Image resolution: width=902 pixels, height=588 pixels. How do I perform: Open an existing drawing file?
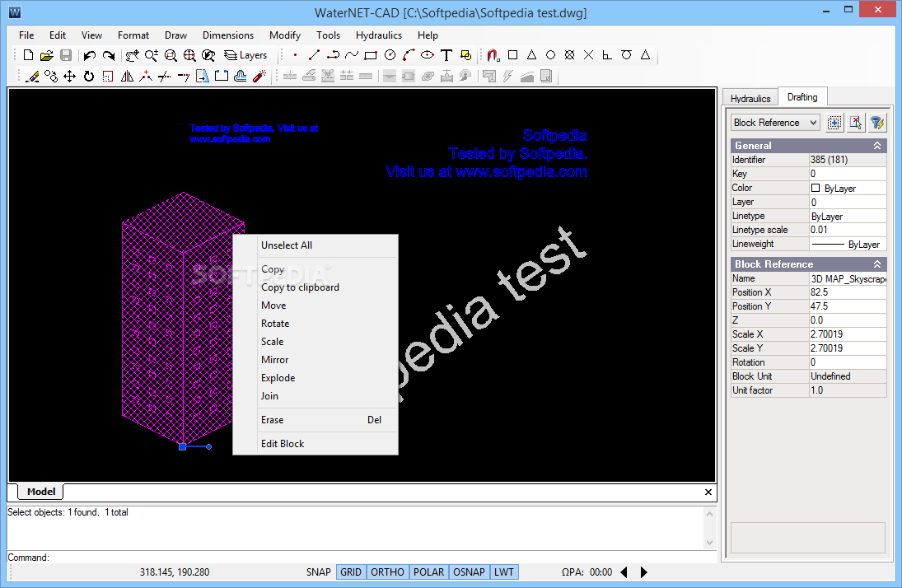click(47, 55)
